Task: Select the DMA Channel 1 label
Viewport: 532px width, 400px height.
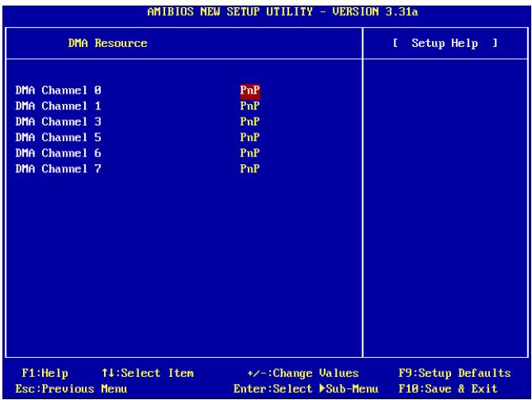Action: tap(58, 106)
